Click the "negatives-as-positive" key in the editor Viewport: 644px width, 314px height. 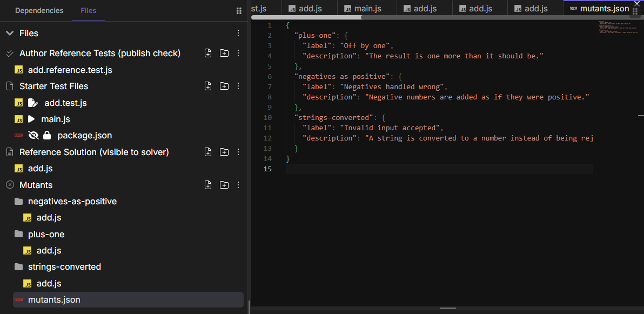pyautogui.click(x=342, y=76)
